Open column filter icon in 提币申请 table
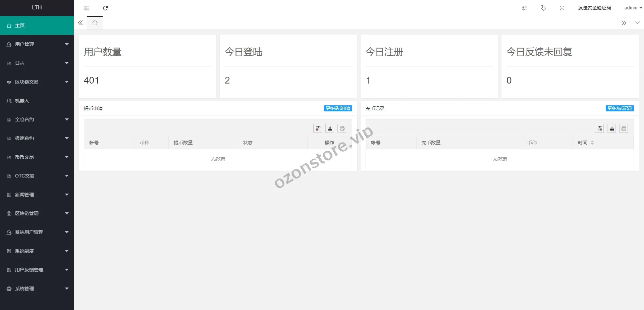The width and height of the screenshot is (644, 310). coord(318,128)
